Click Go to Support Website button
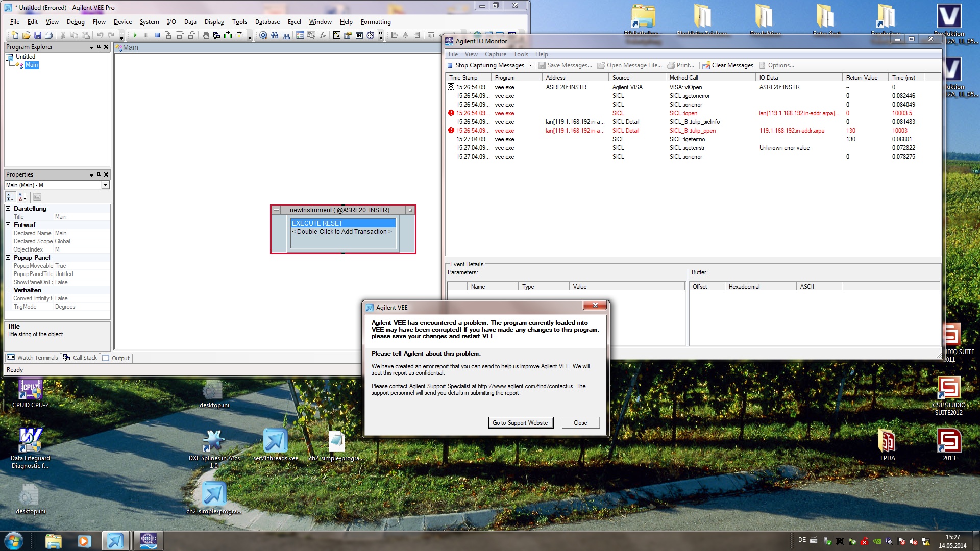Image resolution: width=980 pixels, height=551 pixels. pyautogui.click(x=520, y=423)
